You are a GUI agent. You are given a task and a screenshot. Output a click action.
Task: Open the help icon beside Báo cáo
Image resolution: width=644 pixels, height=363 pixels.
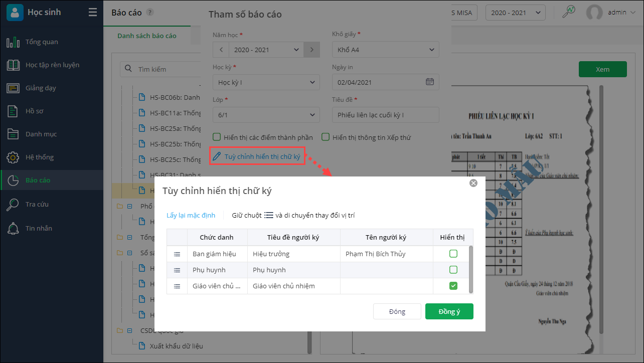150,13
